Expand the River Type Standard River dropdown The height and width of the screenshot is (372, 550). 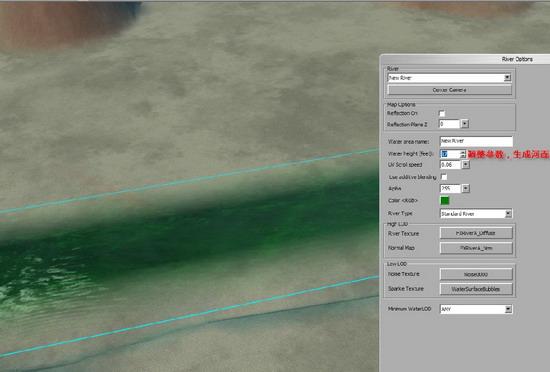point(476,214)
